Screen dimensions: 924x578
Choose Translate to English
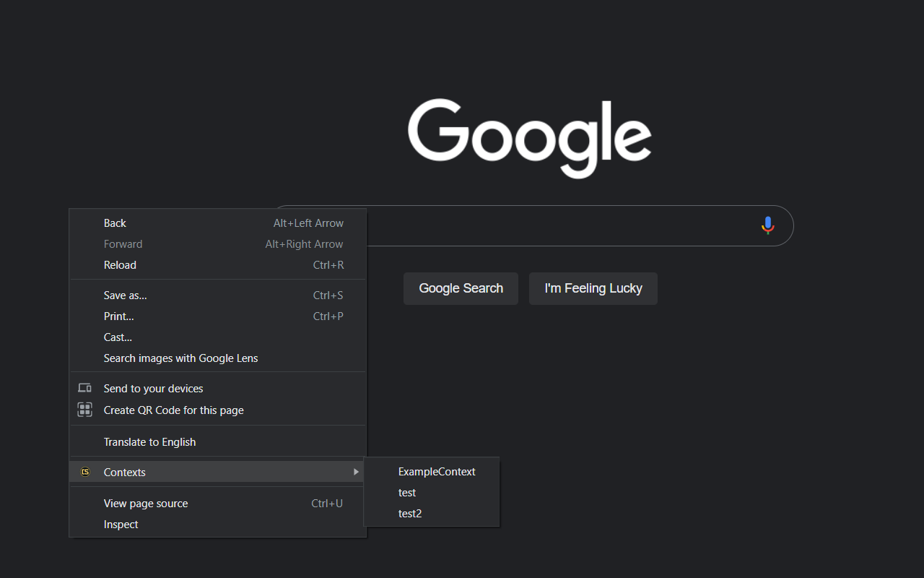(218, 442)
